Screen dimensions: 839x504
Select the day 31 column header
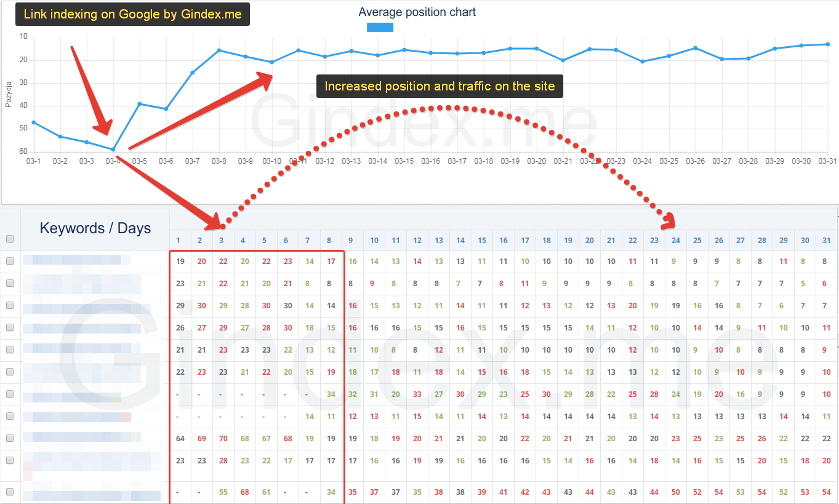pos(827,241)
